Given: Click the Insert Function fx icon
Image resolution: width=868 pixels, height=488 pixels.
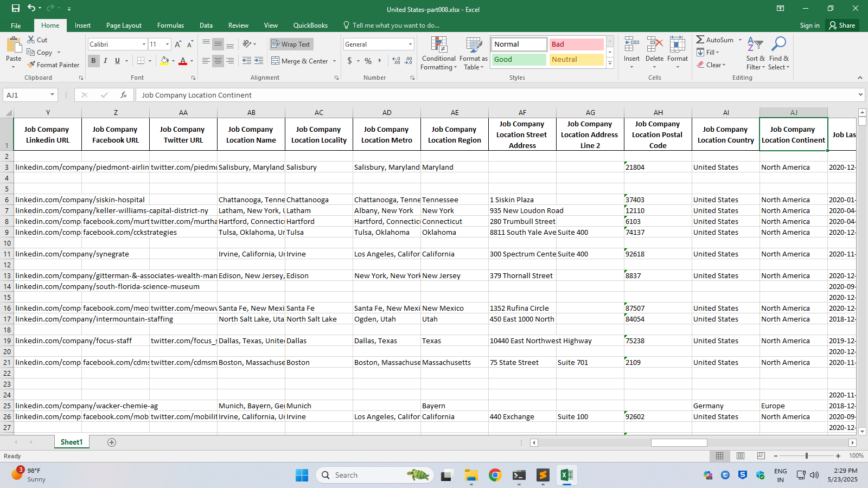Looking at the screenshot, I should pyautogui.click(x=124, y=95).
